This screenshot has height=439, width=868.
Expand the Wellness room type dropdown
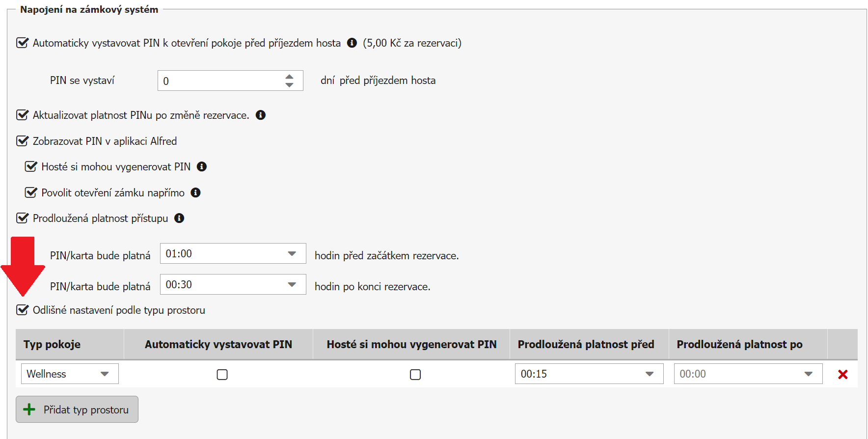pyautogui.click(x=70, y=374)
